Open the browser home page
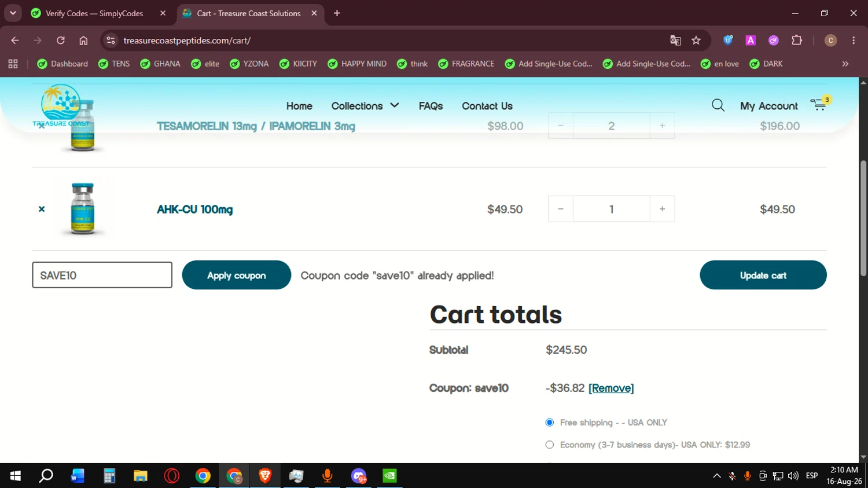The height and width of the screenshot is (488, 868). coord(83,41)
